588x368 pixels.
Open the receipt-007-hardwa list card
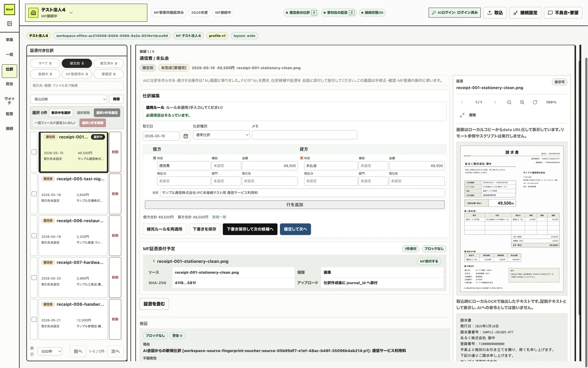click(x=73, y=278)
